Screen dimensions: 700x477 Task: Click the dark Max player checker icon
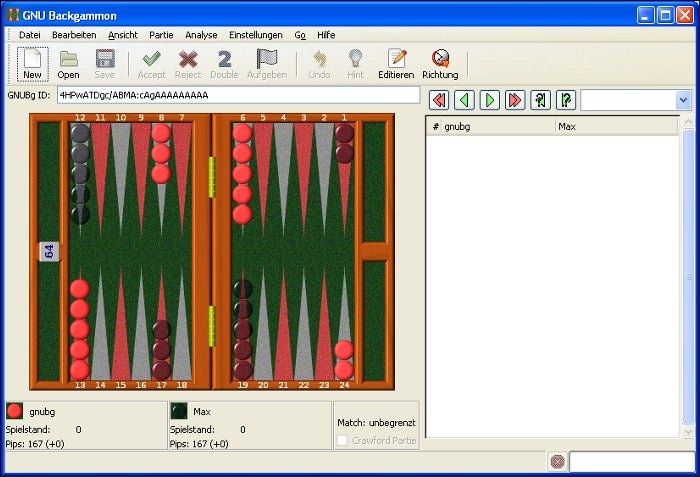(x=179, y=411)
